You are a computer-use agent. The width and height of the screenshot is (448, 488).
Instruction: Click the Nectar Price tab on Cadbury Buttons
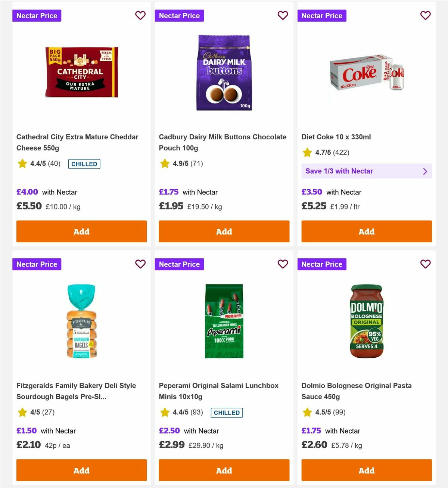tap(179, 15)
